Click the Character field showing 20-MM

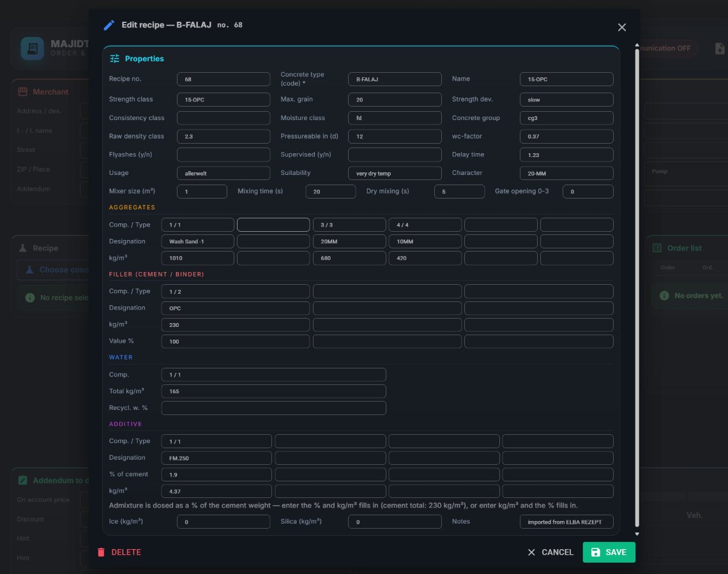pyautogui.click(x=566, y=173)
